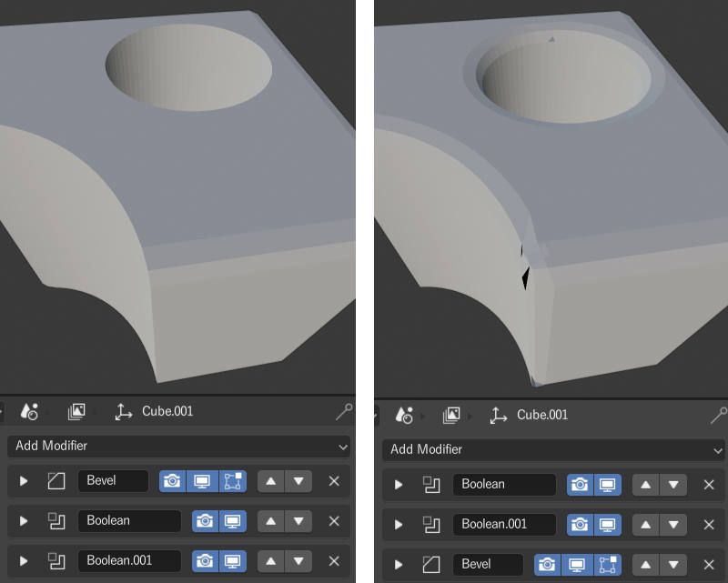728x583 pixels.
Task: Open Add Modifier dropdown in left panel
Action: (178, 446)
